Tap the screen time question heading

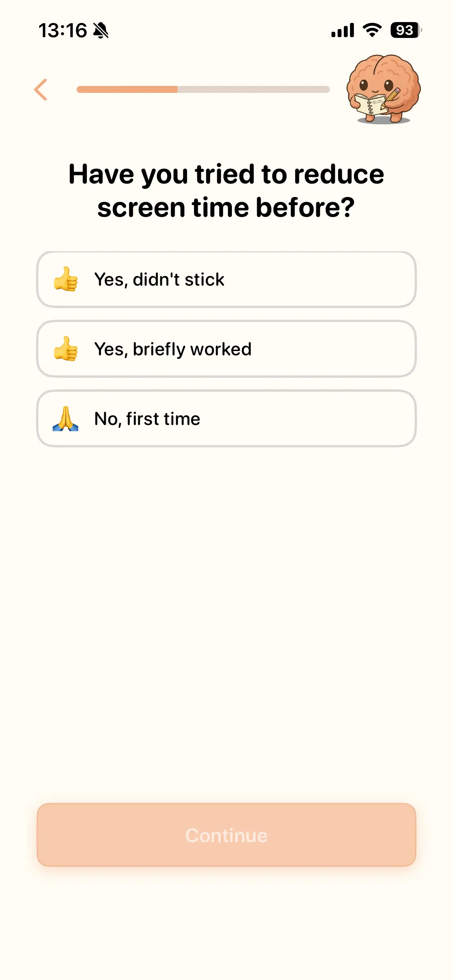[226, 190]
